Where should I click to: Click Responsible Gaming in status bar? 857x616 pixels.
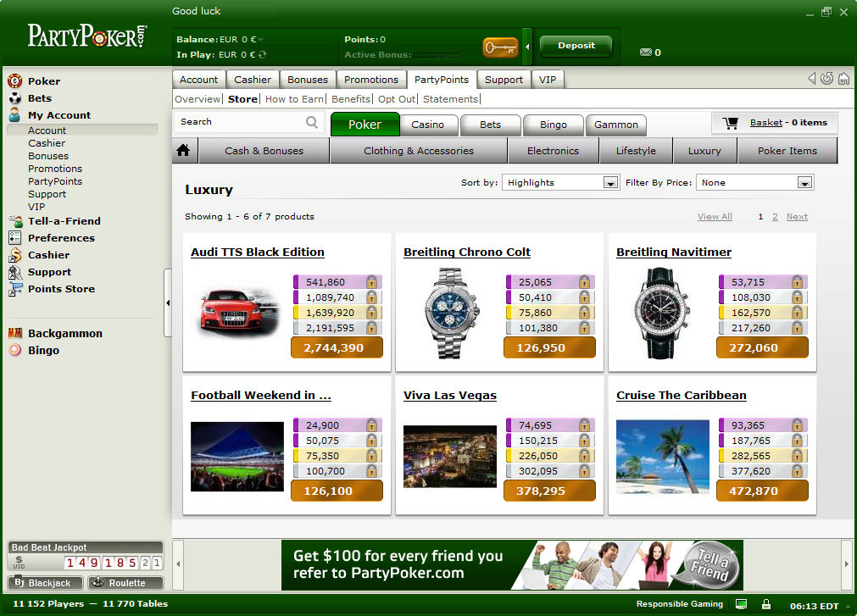click(x=679, y=604)
